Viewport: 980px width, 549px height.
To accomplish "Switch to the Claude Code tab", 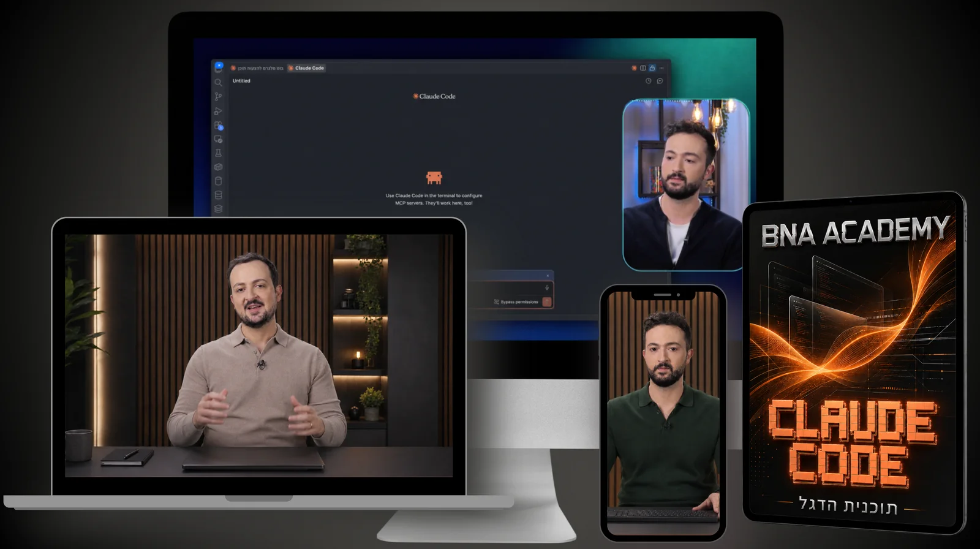I will tap(306, 68).
